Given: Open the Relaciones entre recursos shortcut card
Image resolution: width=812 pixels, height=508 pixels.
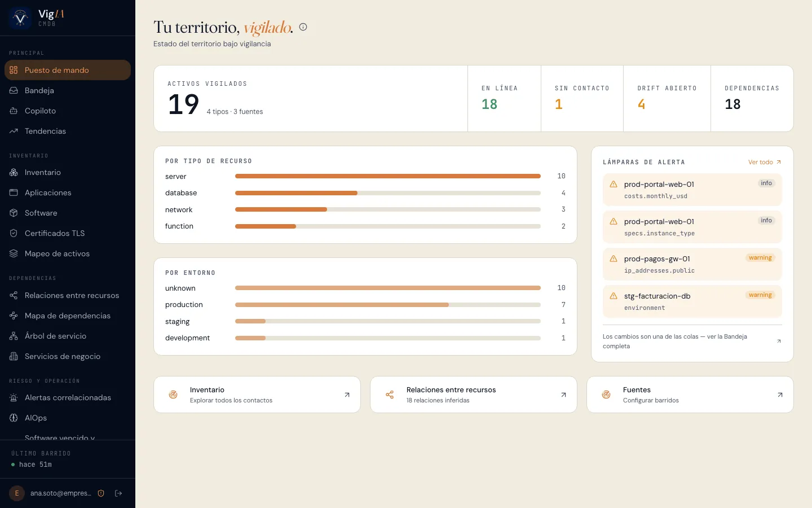Looking at the screenshot, I should point(474,395).
